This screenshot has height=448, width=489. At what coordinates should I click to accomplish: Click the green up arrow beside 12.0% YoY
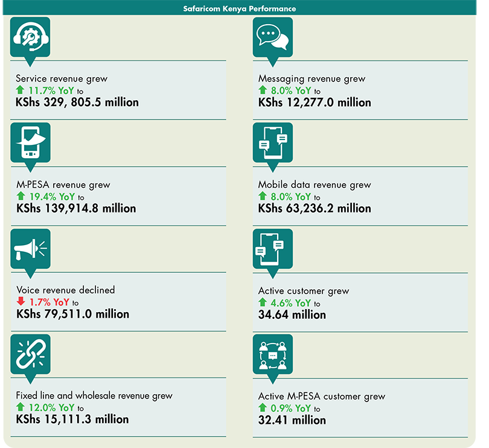21,407
